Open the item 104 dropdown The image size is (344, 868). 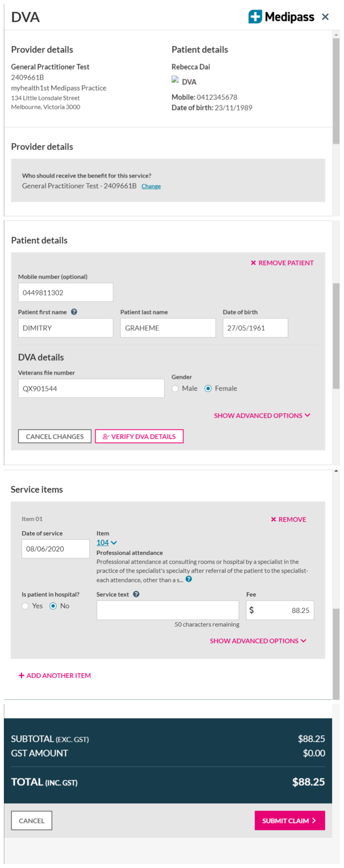[107, 542]
